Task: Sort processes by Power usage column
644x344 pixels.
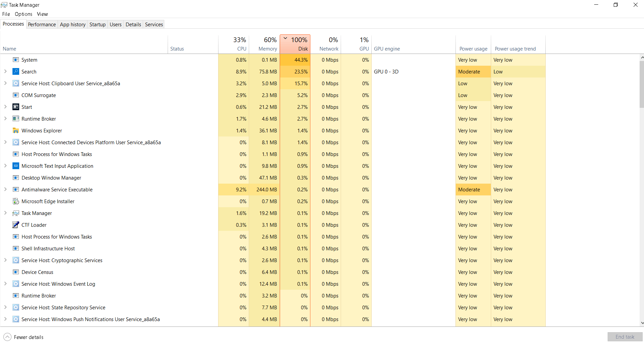Action: pyautogui.click(x=473, y=44)
